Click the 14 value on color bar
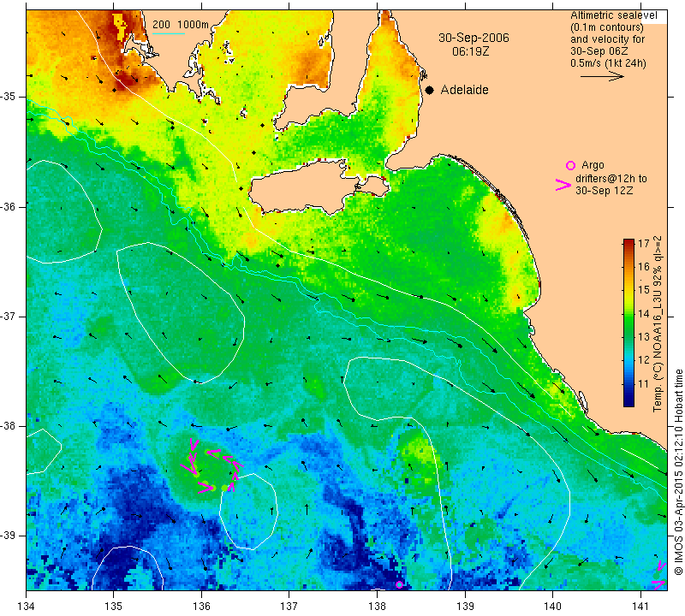Viewport: 685px width, 616px height. 644,313
